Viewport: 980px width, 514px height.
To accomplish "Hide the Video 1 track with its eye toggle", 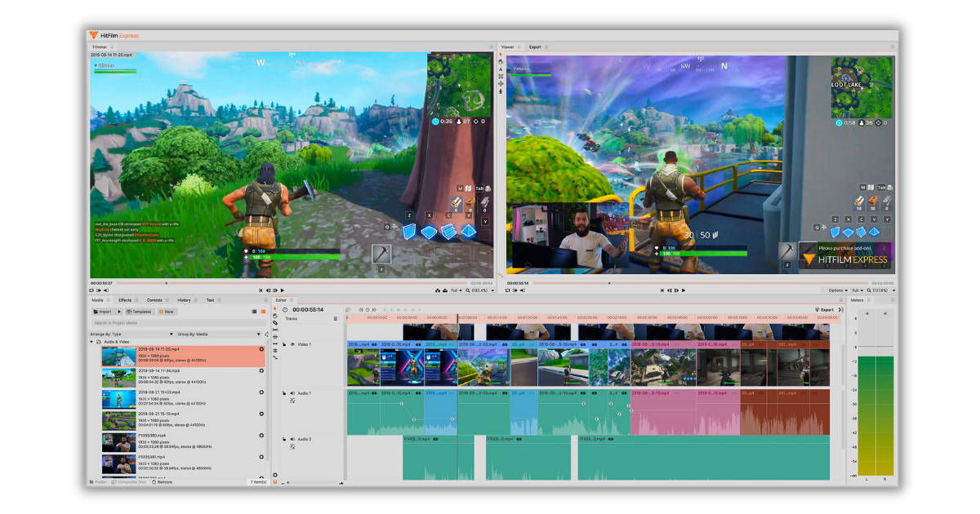I will 291,343.
